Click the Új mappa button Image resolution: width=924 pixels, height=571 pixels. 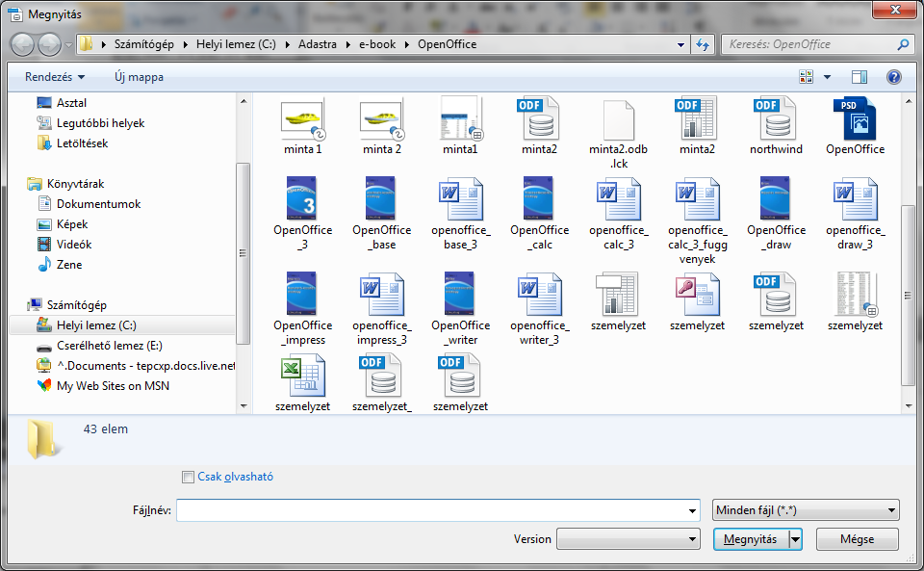click(139, 77)
